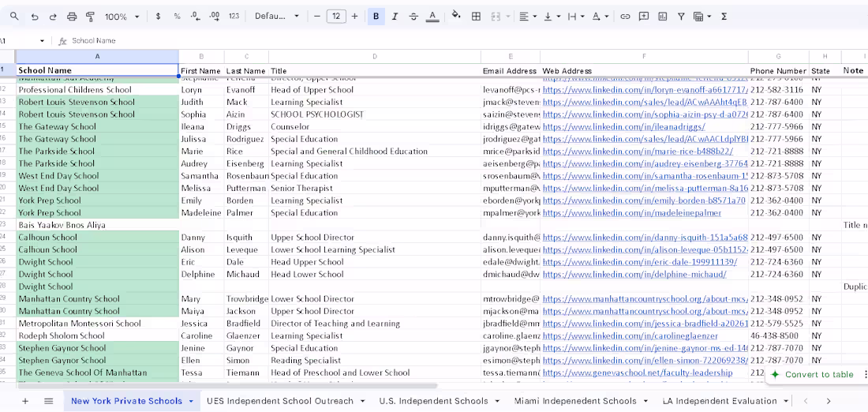Open the zoom level 100% dropdown
The height and width of the screenshot is (412, 868).
click(122, 17)
